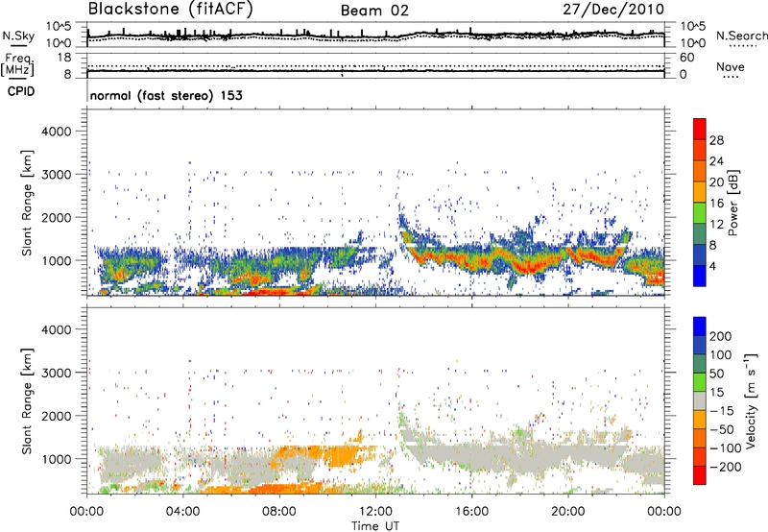Click the 'N.Sky' legend label
This screenshot has width=768, height=532.
coord(18,36)
